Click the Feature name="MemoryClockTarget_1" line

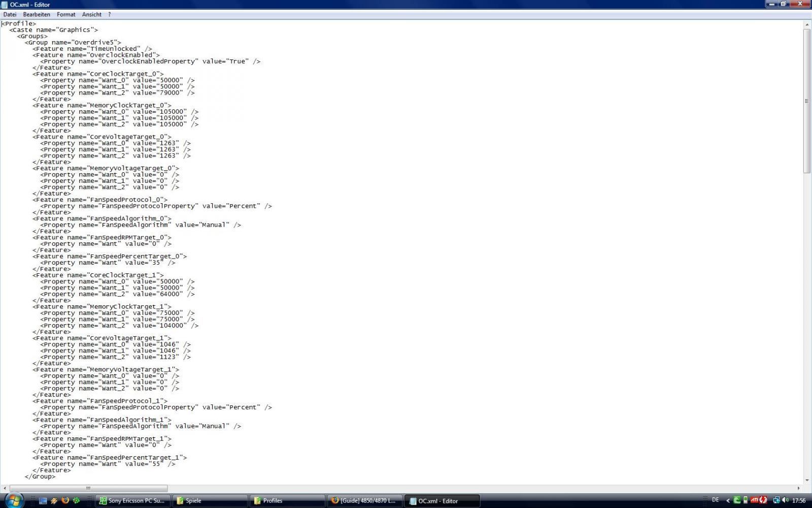point(102,307)
